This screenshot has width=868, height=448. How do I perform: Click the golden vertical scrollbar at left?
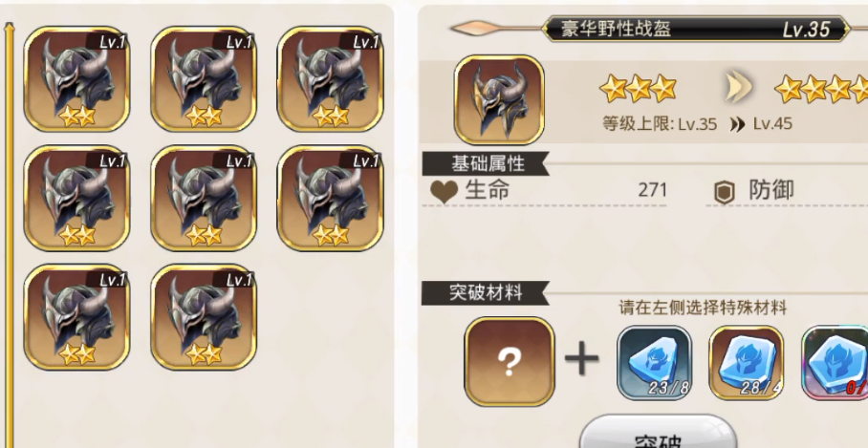pos(9,235)
